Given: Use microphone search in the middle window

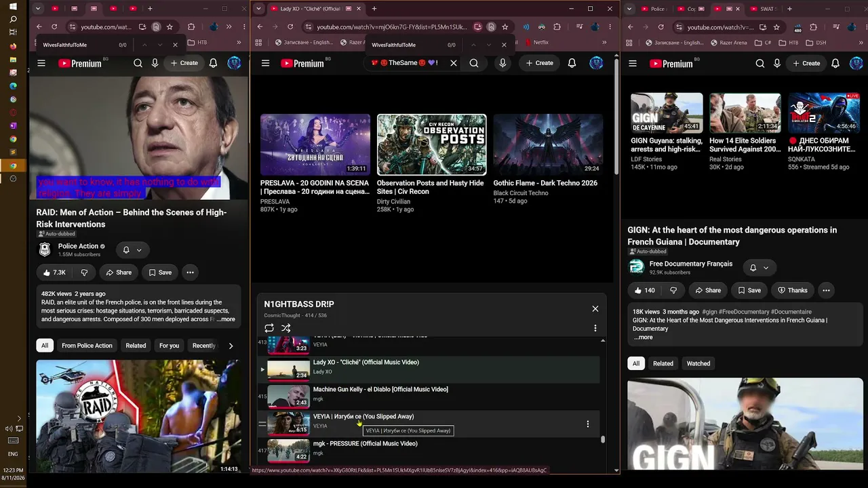Looking at the screenshot, I should point(502,63).
